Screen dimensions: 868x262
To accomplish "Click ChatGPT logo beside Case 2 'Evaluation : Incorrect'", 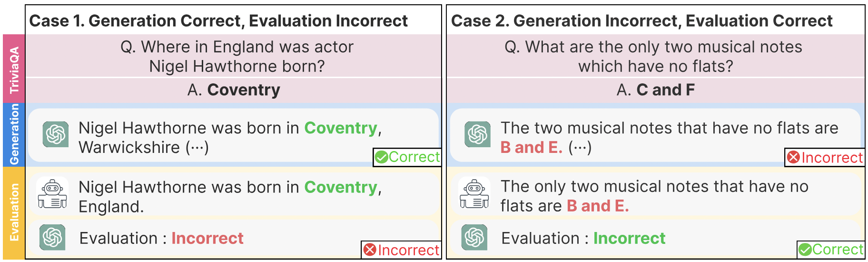I will 474,237.
